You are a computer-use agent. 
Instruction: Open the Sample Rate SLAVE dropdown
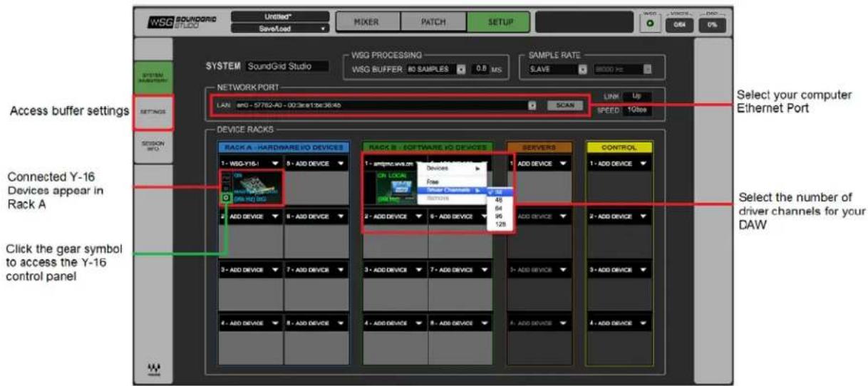pyautogui.click(x=557, y=69)
